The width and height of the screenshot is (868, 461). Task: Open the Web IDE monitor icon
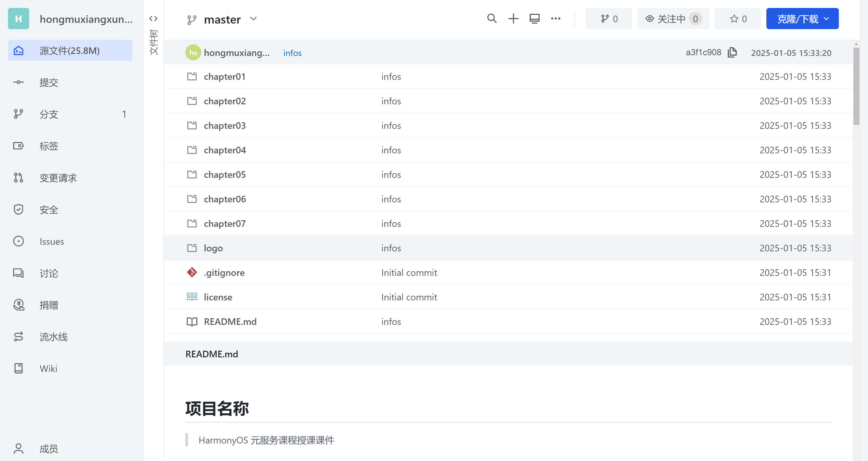coord(534,19)
